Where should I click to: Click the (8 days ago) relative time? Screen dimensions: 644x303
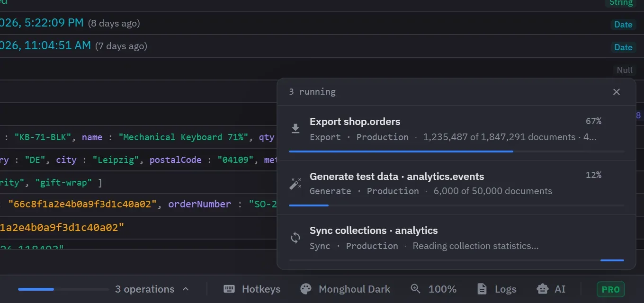(114, 23)
